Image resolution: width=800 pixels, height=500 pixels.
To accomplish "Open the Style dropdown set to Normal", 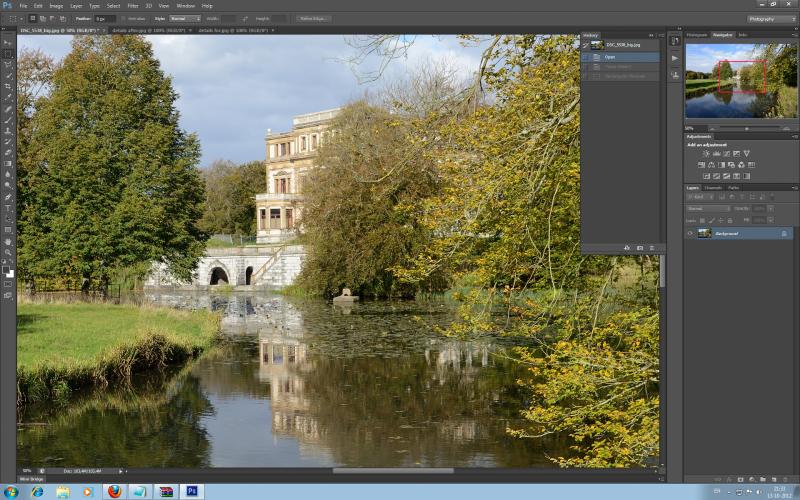I will tap(185, 19).
